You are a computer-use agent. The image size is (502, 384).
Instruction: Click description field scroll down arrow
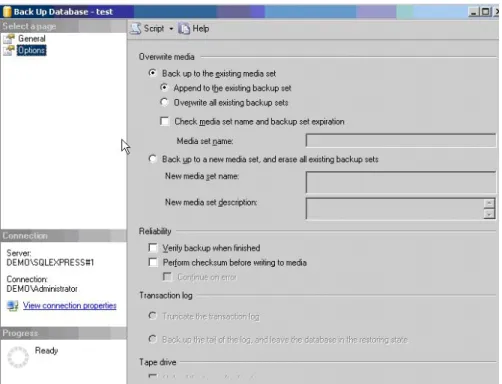coord(489,214)
